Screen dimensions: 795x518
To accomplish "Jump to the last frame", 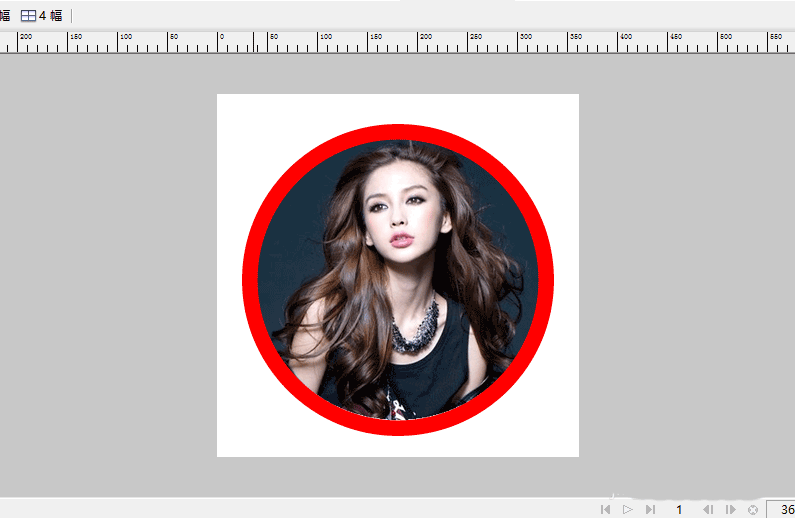I will click(x=651, y=510).
